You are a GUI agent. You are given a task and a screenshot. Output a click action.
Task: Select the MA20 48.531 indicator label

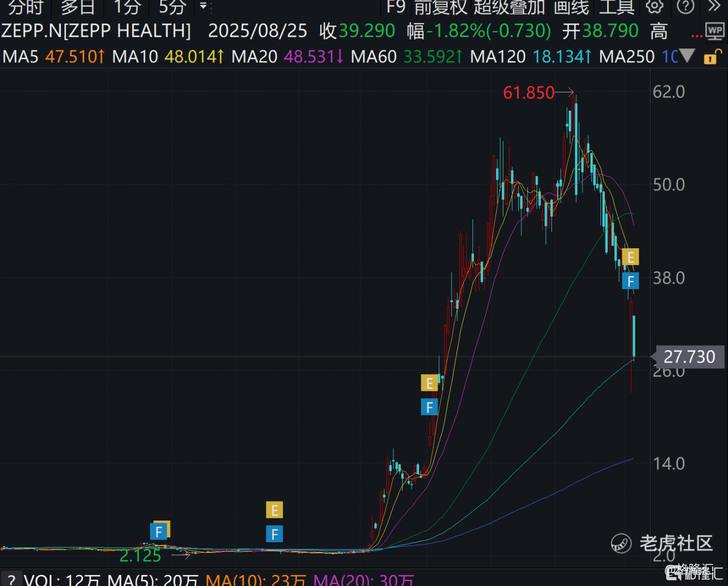point(287,56)
